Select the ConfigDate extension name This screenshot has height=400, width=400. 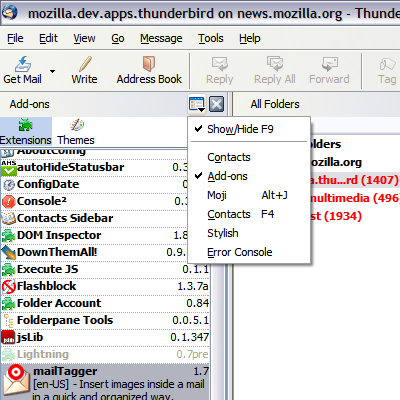tap(48, 184)
